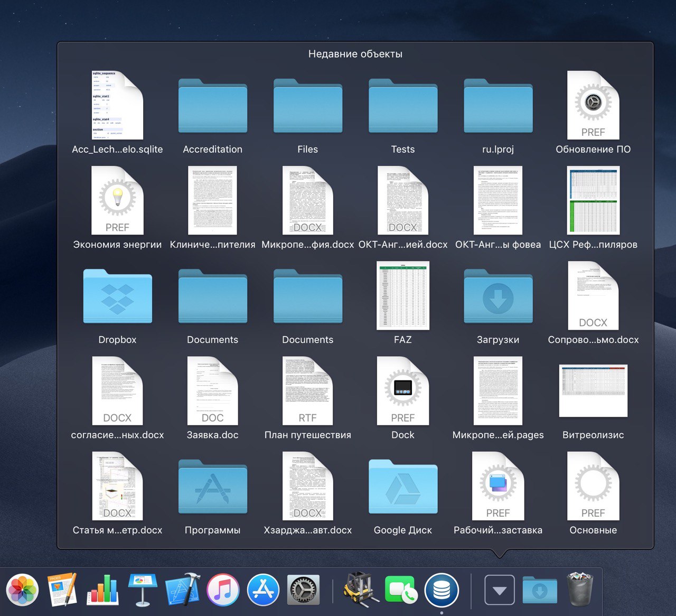Open ЦСХ Реф...пиляров spreadsheet

[593, 200]
